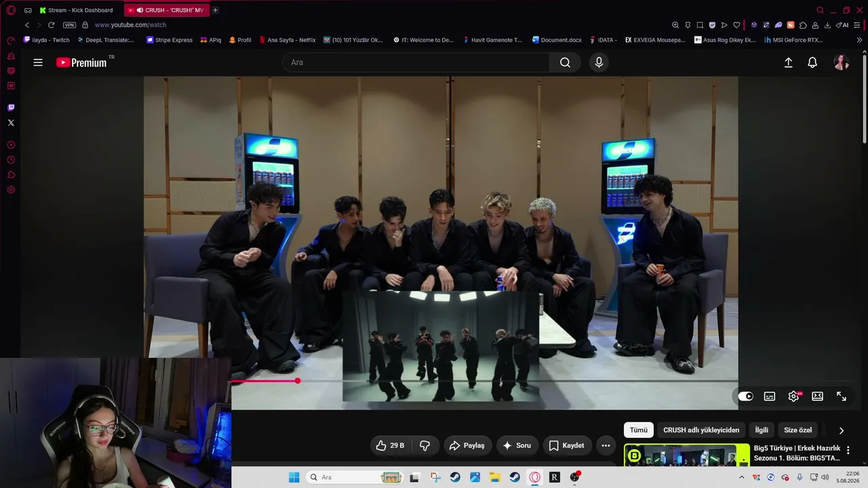Open the YouTube upload/create icon
This screenshot has height=488, width=868.
788,62
